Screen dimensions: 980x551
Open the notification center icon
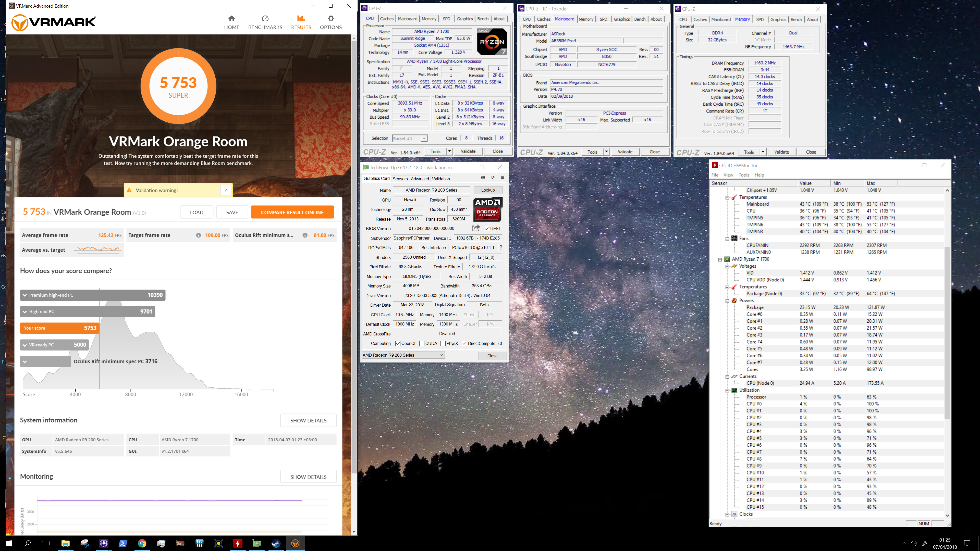967,543
